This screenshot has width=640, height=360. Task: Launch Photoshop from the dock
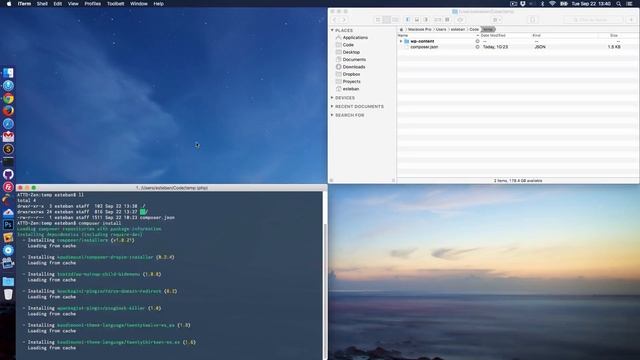pyautogui.click(x=8, y=225)
